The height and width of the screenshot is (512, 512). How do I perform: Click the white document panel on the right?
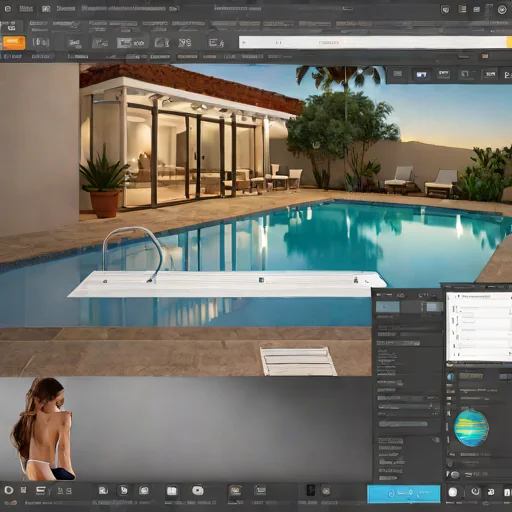pyautogui.click(x=479, y=327)
